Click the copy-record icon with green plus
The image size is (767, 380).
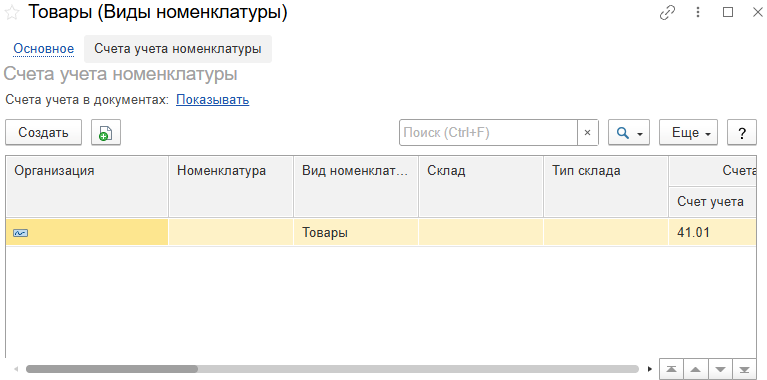[x=106, y=133]
